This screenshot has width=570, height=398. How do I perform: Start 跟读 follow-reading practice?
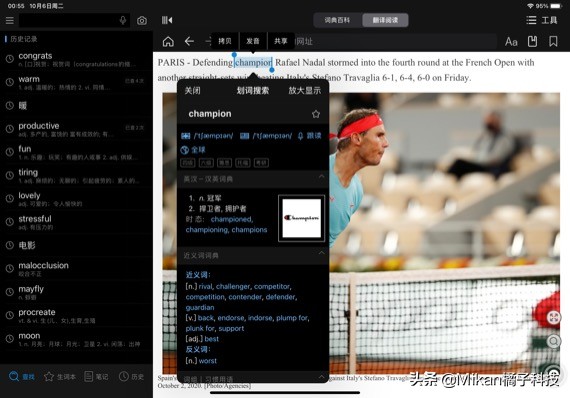[x=309, y=136]
